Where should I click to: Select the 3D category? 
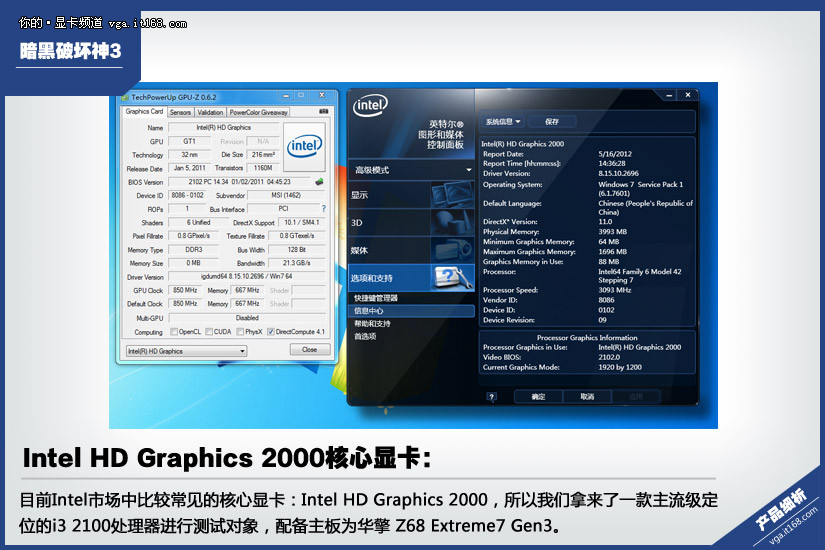(411, 223)
